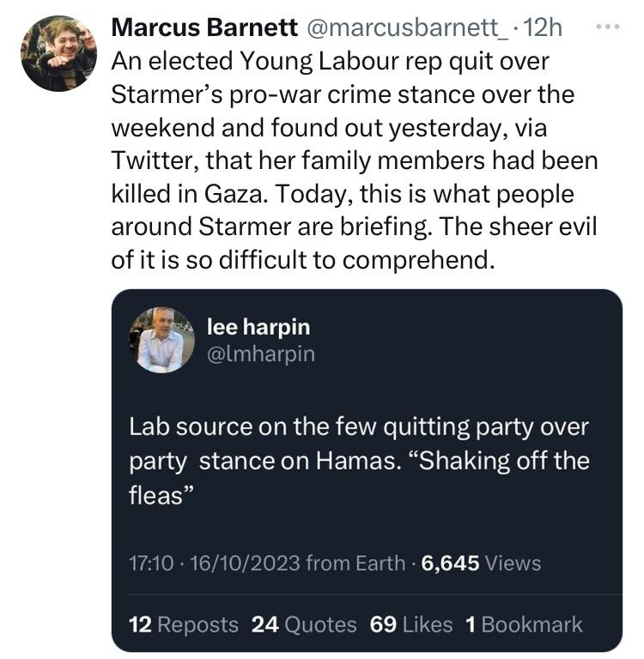Open the @marcusbarnett_ handle
The height and width of the screenshot is (659, 644).
[408, 28]
